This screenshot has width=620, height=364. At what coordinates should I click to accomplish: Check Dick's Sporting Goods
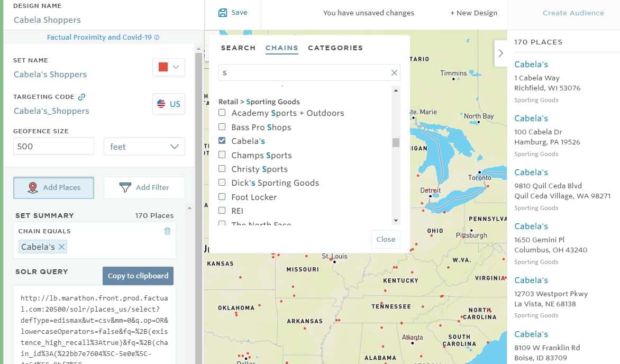[x=222, y=183]
